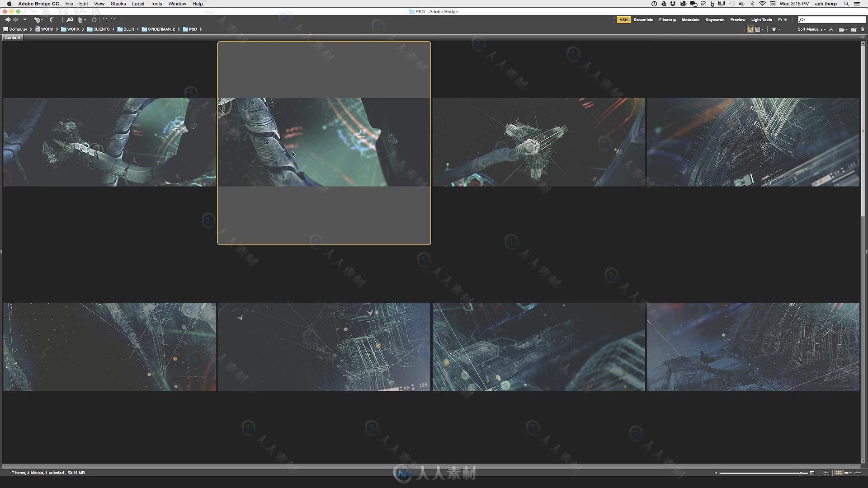Expand chevron after Computer breadcrumb
The height and width of the screenshot is (488, 868).
tap(31, 29)
